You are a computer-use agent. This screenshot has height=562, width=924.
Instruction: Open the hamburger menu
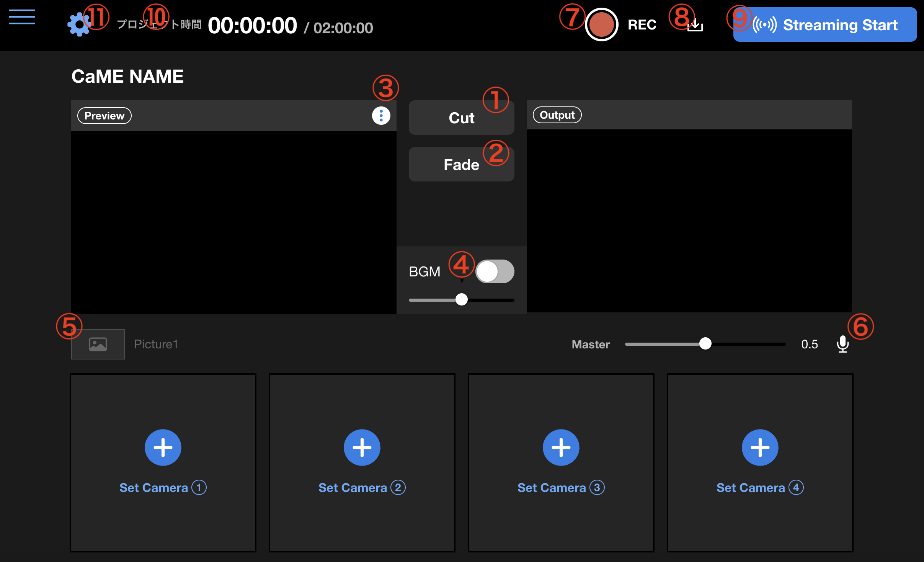click(22, 17)
